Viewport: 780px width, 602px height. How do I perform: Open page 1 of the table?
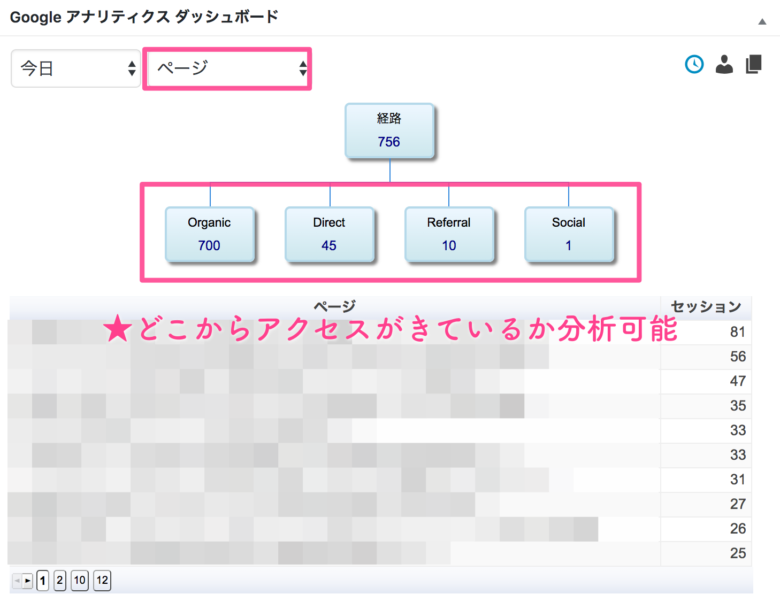pos(43,581)
